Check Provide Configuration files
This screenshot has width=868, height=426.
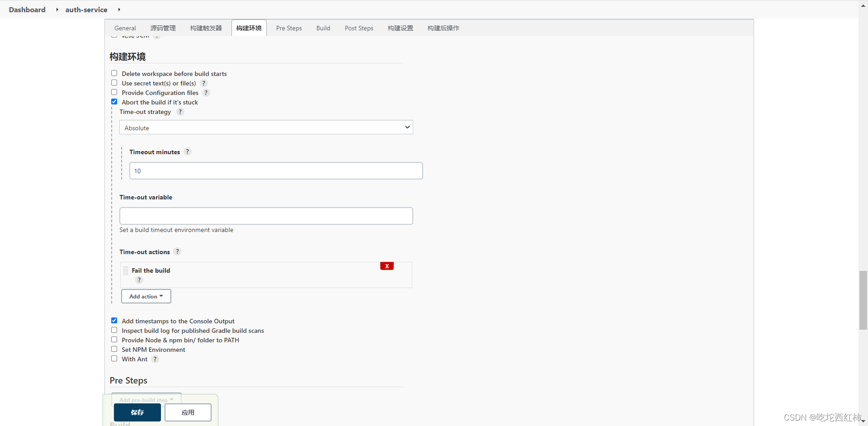(114, 92)
